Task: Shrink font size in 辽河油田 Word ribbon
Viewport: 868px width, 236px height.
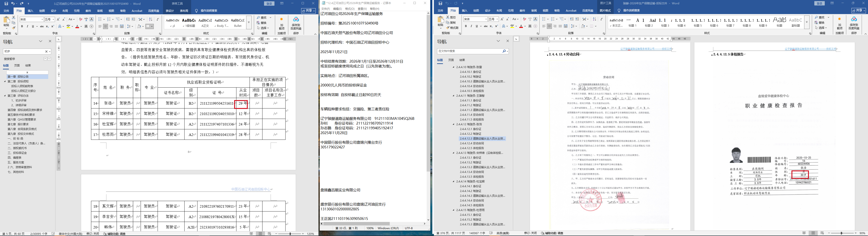Action: (63, 19)
